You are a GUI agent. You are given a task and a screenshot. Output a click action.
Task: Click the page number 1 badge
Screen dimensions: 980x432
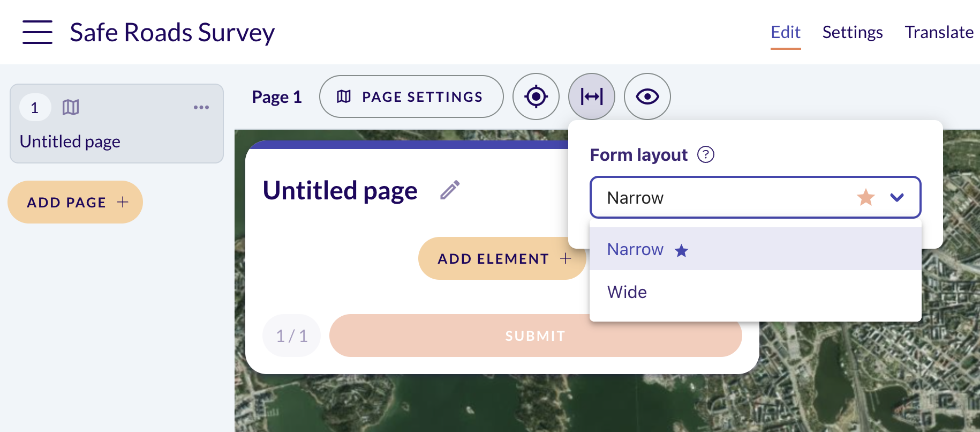pyautogui.click(x=35, y=108)
